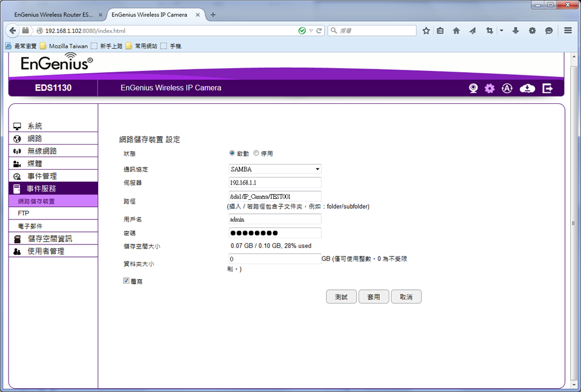Click the browser search box
This screenshot has width=581, height=392.
click(372, 31)
